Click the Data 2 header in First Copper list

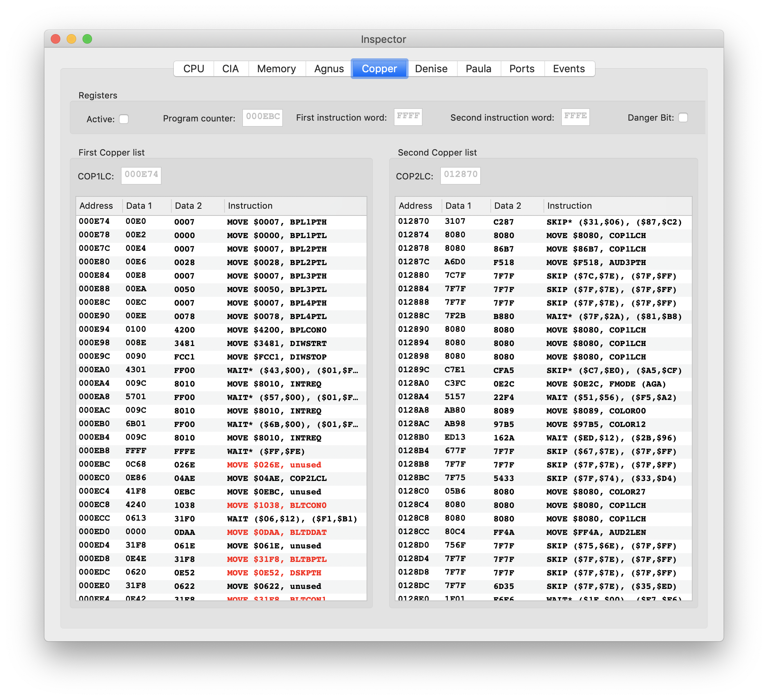tap(198, 206)
